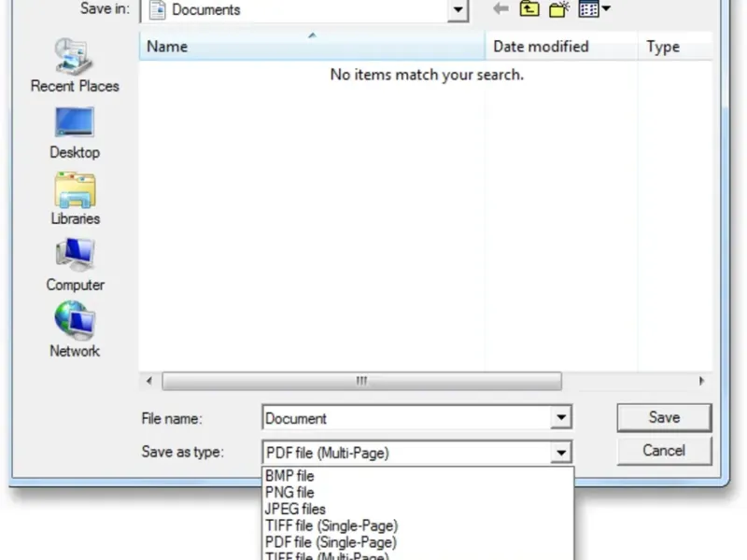Screen dimensions: 747x560
Task: Click PDF file (Multi-Page) type field
Action: (x=407, y=453)
